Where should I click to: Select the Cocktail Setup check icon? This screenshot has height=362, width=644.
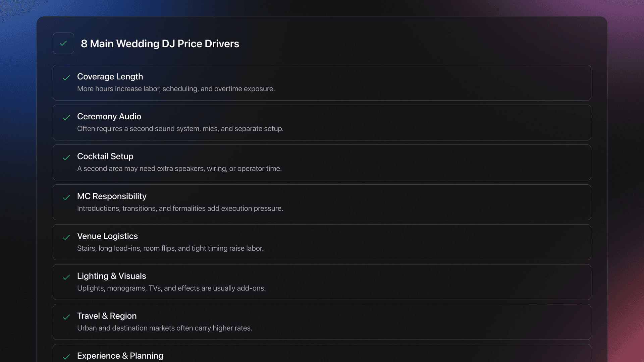point(67,158)
